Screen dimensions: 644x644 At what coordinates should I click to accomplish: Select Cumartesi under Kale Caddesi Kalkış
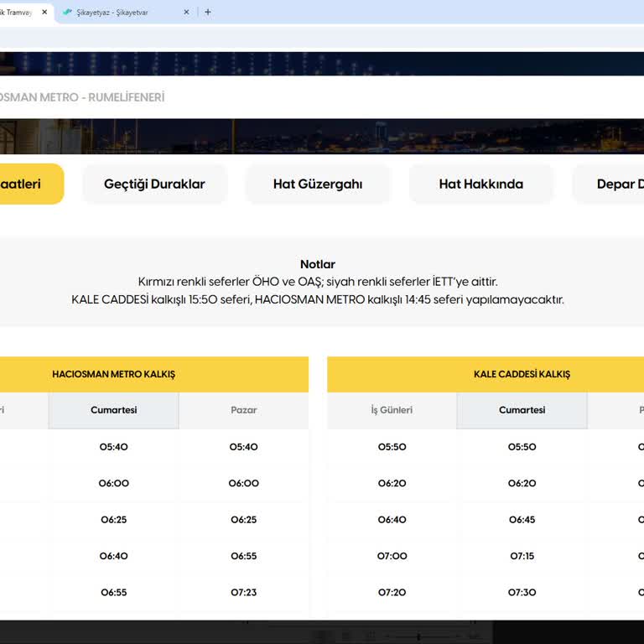(x=522, y=410)
